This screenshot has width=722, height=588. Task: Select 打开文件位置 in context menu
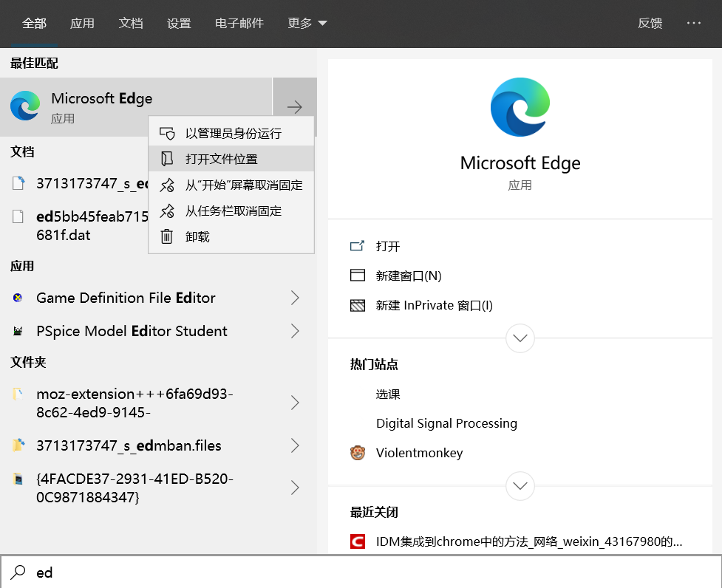[231, 160]
